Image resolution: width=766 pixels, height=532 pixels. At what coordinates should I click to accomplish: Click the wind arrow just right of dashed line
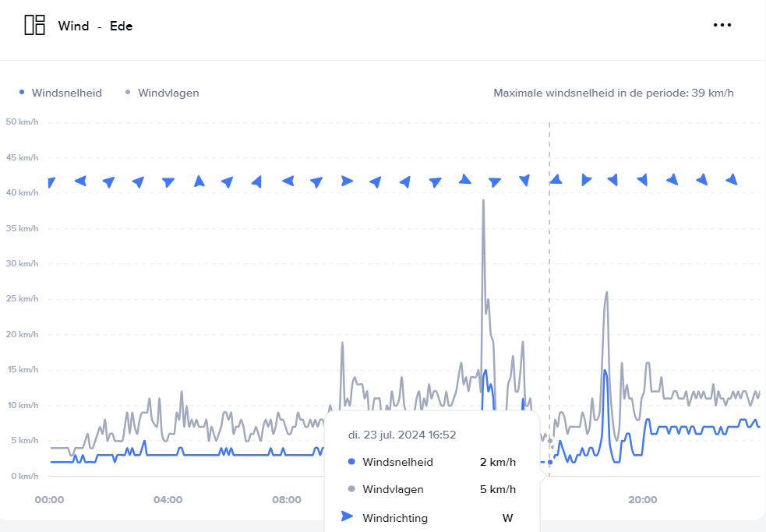(x=556, y=179)
